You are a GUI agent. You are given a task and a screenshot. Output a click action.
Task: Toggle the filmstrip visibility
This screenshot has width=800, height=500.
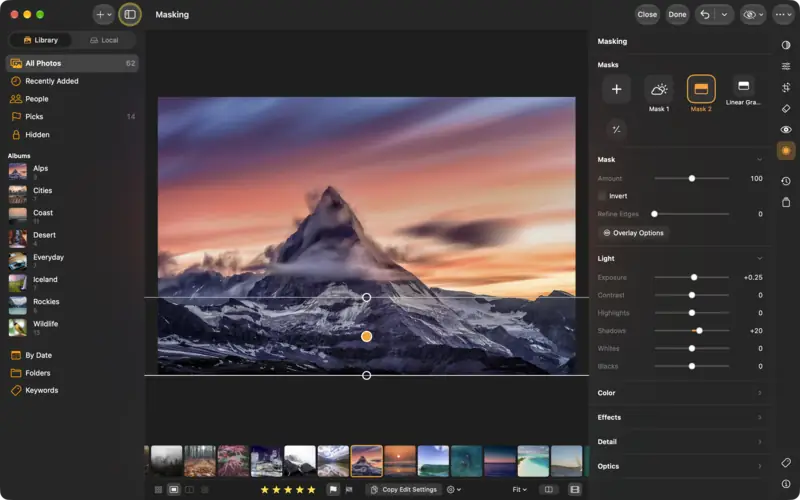point(574,490)
